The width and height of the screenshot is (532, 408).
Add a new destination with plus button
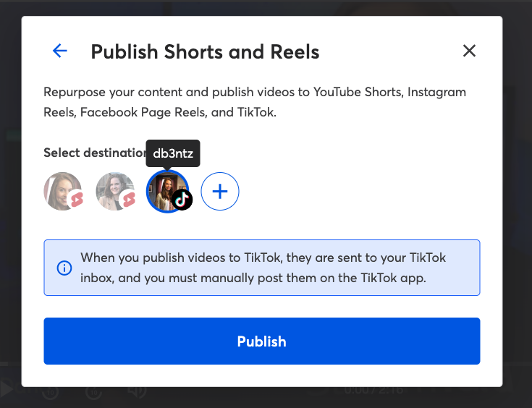tap(220, 191)
